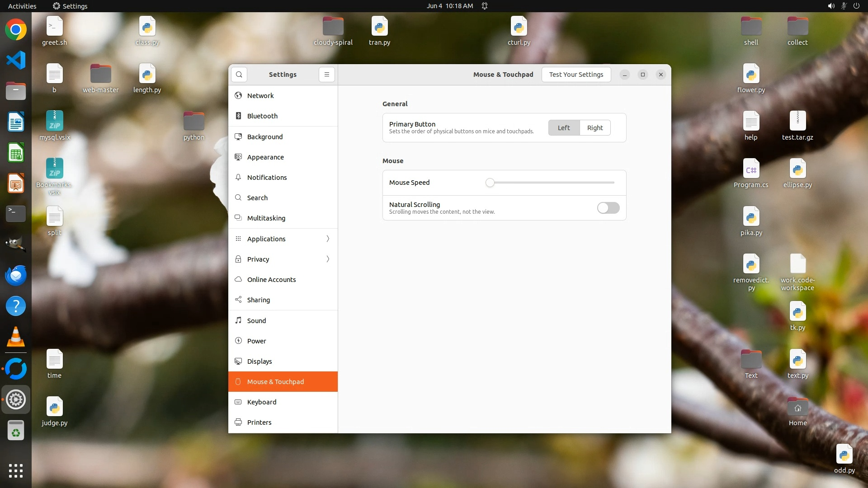Click the Bluetooth icon in sidebar
Viewport: 868px width, 488px height.
pyautogui.click(x=238, y=116)
